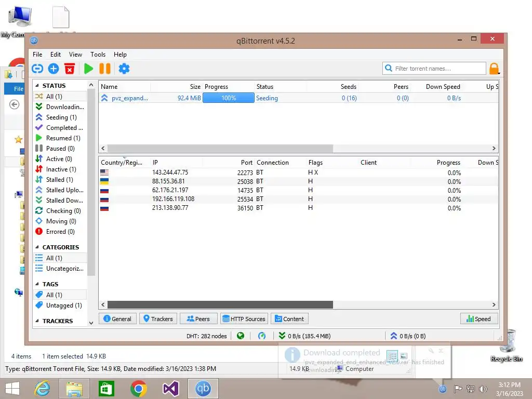
Task: Switch to the General tab
Action: click(117, 319)
